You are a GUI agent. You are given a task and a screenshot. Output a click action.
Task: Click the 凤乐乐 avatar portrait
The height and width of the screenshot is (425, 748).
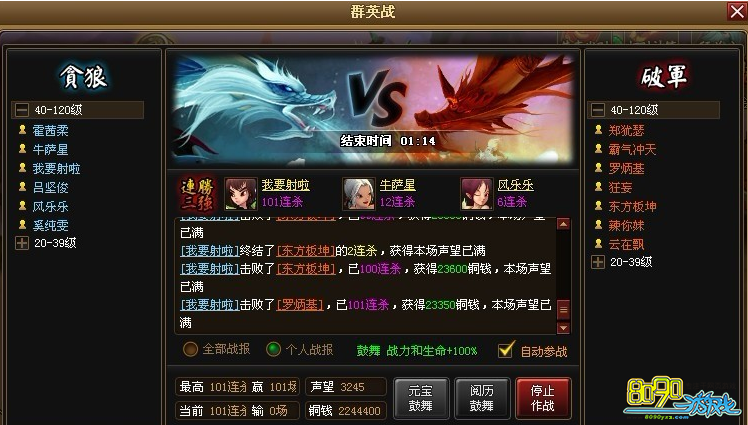476,194
